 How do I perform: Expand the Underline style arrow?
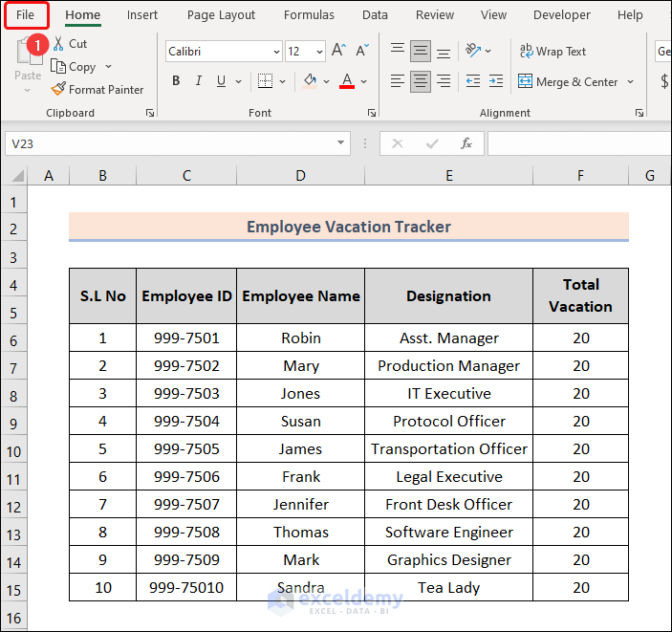click(x=238, y=81)
